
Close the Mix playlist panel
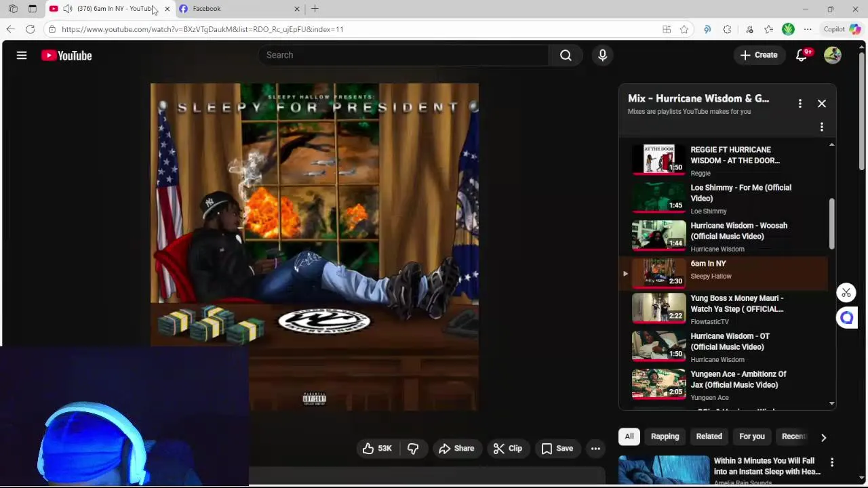(x=822, y=103)
